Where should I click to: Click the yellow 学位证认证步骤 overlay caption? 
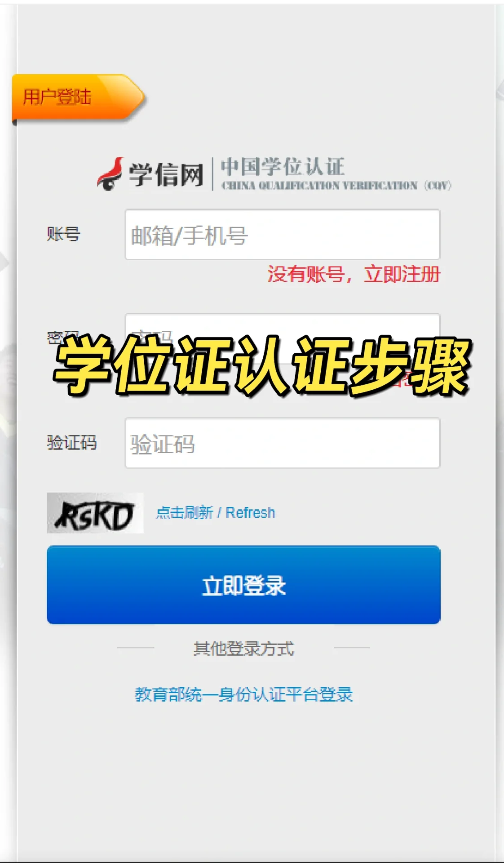click(263, 365)
